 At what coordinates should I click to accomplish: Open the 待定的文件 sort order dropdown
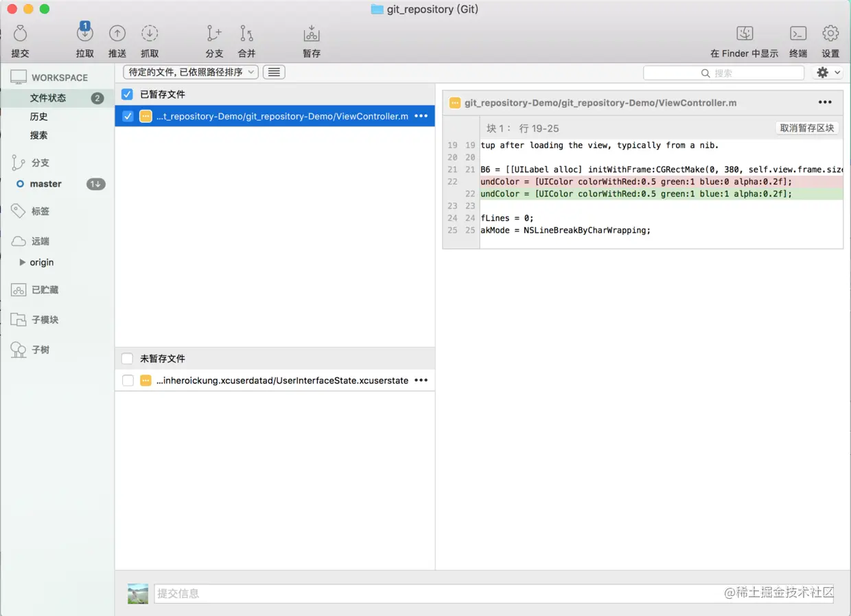click(191, 72)
